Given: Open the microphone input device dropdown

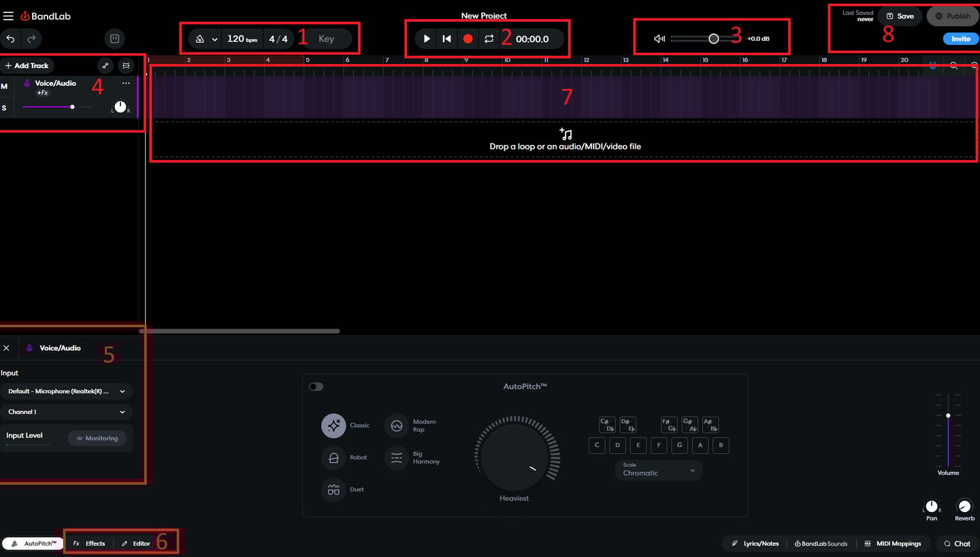Looking at the screenshot, I should pyautogui.click(x=67, y=391).
